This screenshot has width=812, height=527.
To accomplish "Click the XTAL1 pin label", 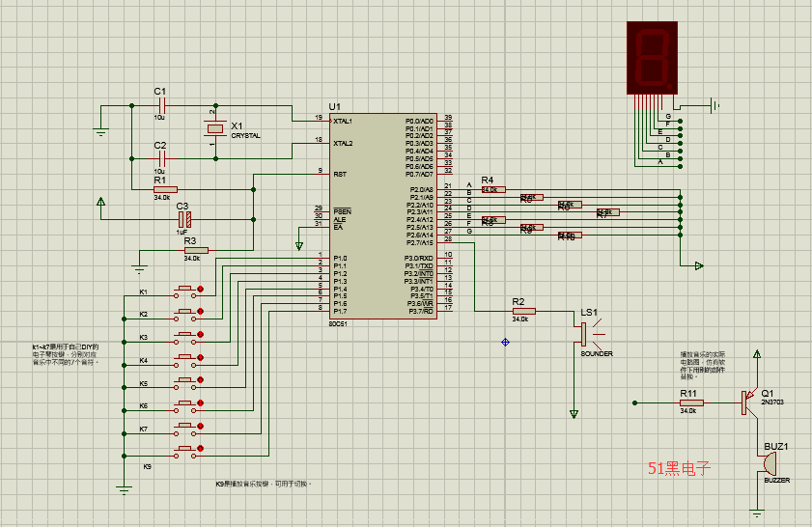I will pos(343,122).
